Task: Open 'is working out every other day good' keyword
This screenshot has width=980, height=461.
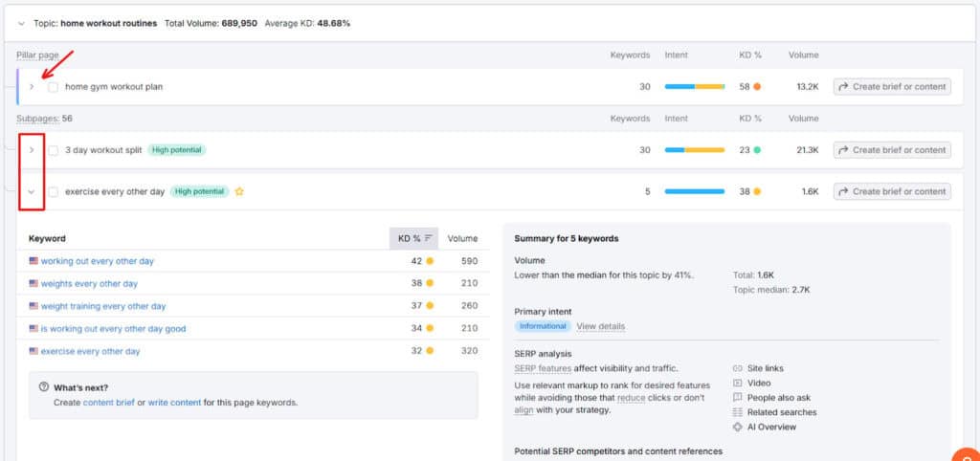Action: 113,329
